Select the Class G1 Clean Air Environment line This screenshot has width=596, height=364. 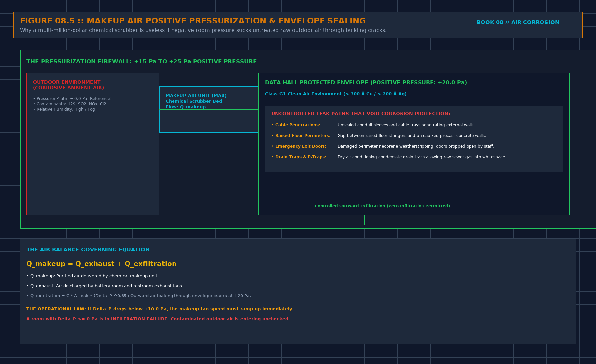pyautogui.click(x=336, y=94)
